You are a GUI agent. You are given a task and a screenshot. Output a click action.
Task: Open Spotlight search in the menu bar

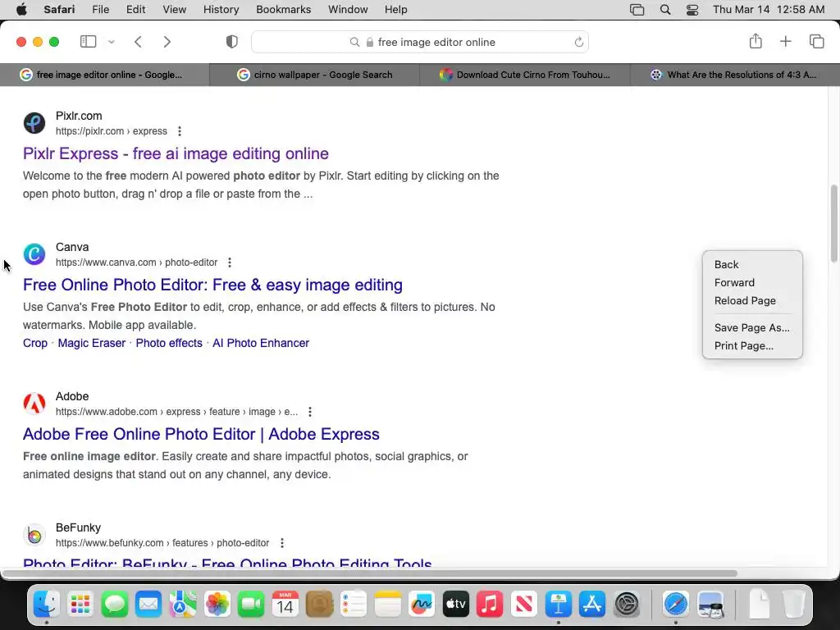(x=664, y=10)
